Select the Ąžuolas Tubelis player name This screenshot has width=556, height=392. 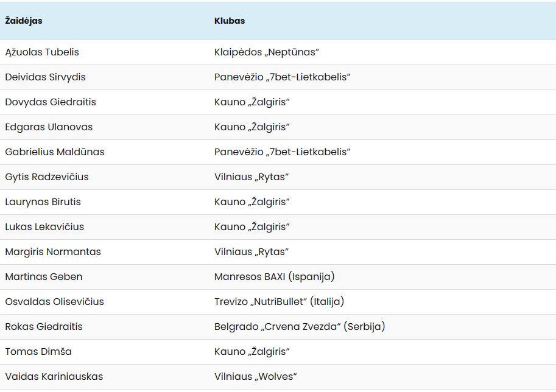(x=42, y=52)
